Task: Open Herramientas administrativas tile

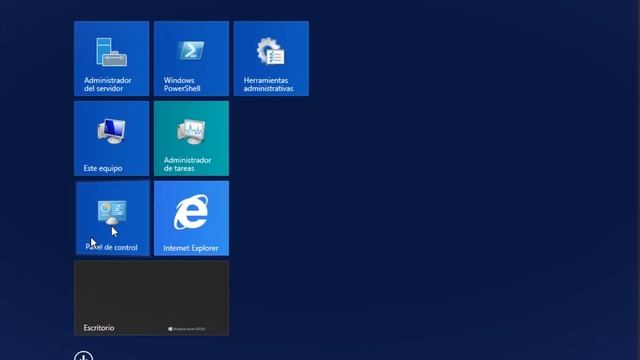Action: [x=271, y=59]
